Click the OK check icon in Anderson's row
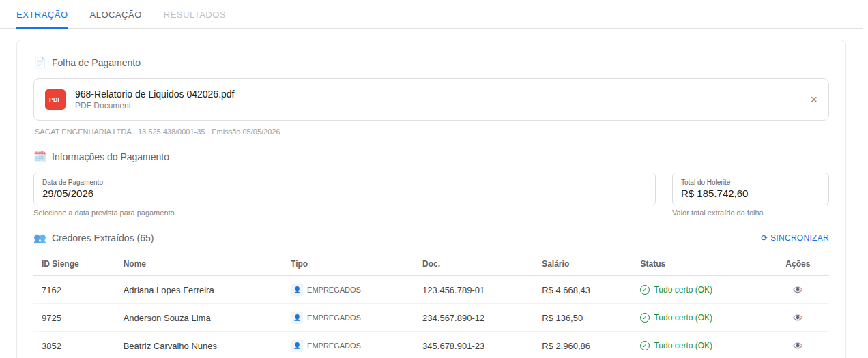The width and height of the screenshot is (868, 358). pyautogui.click(x=645, y=318)
